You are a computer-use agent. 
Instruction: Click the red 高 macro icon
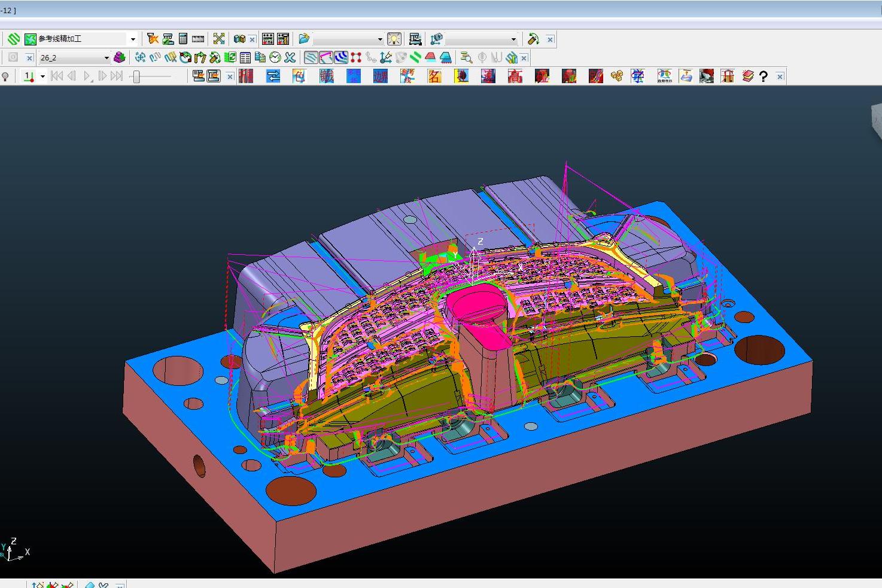point(515,76)
